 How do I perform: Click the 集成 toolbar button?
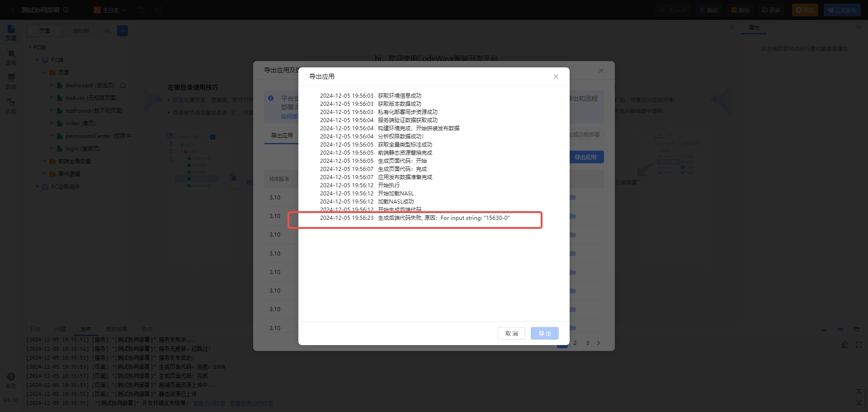click(x=709, y=10)
